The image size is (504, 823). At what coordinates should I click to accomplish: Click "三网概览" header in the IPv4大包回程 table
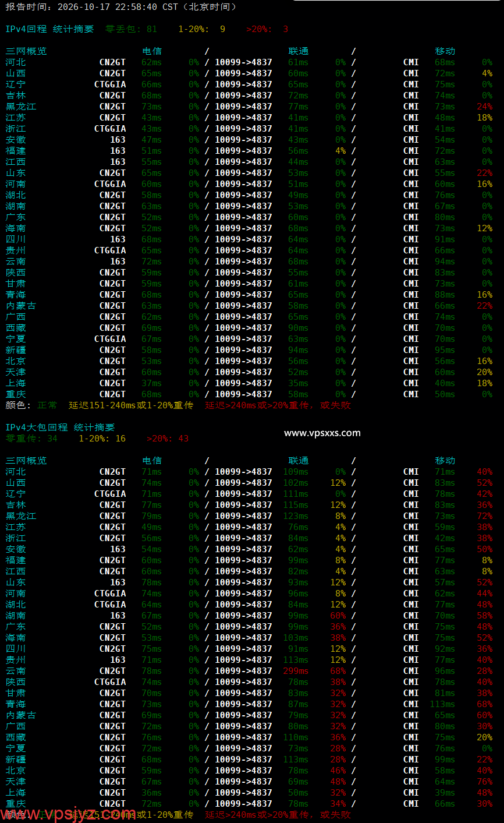(x=26, y=461)
